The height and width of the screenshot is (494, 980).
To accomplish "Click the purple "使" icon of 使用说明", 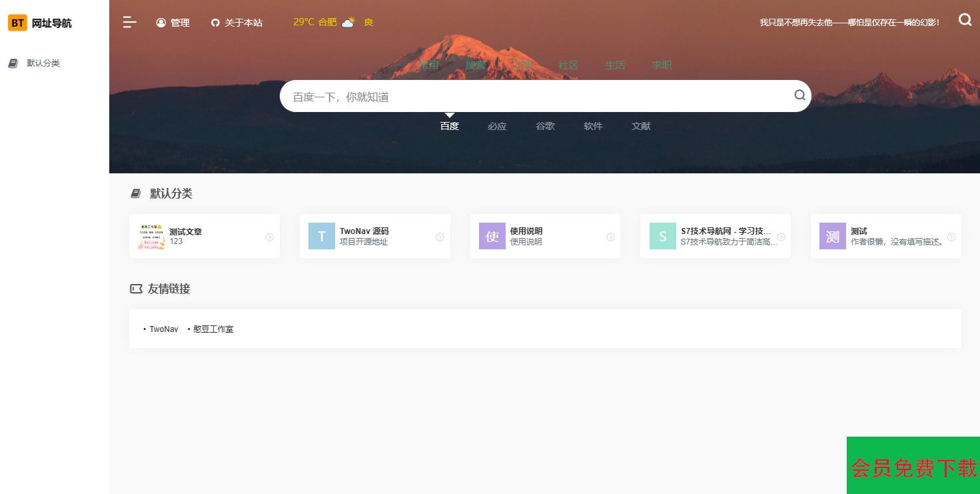I will pos(492,236).
